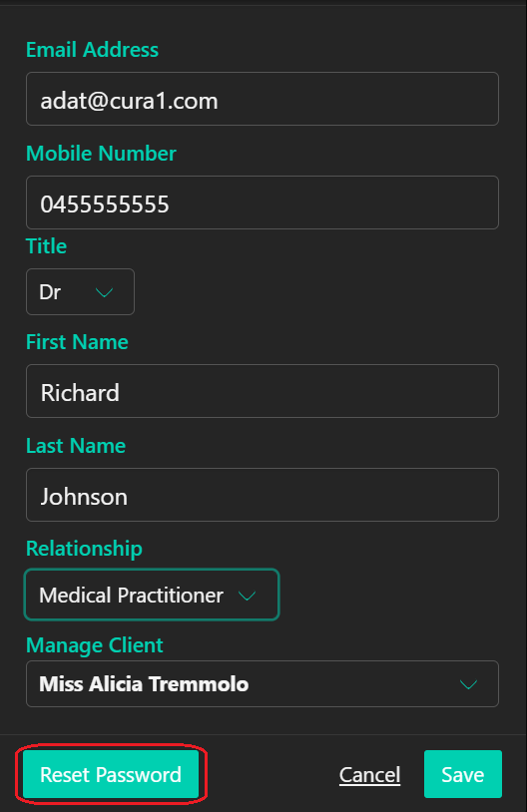Image resolution: width=527 pixels, height=812 pixels.
Task: Open the Relationship dropdown showing Medical Practitioner
Action: click(x=152, y=595)
